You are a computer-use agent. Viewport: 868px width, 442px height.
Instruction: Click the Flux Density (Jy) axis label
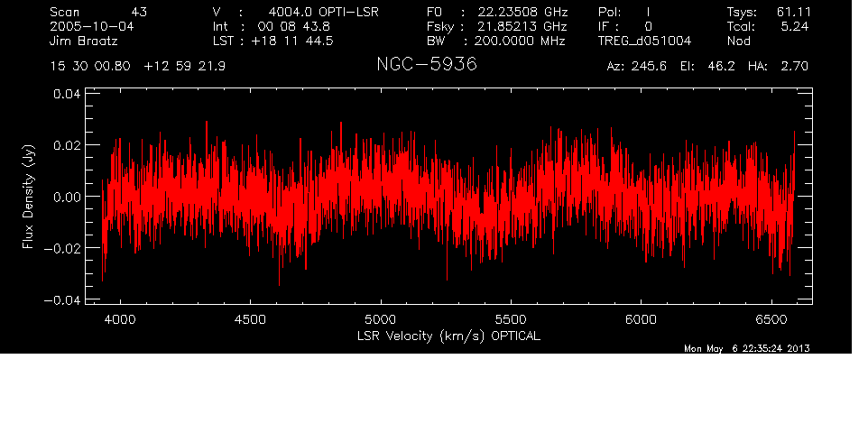28,197
